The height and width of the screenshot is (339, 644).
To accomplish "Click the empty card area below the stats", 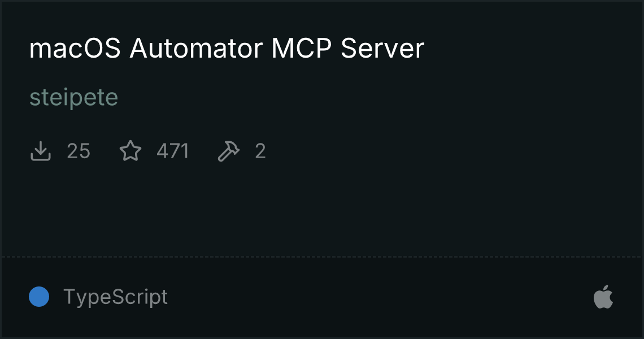I will coord(322,210).
